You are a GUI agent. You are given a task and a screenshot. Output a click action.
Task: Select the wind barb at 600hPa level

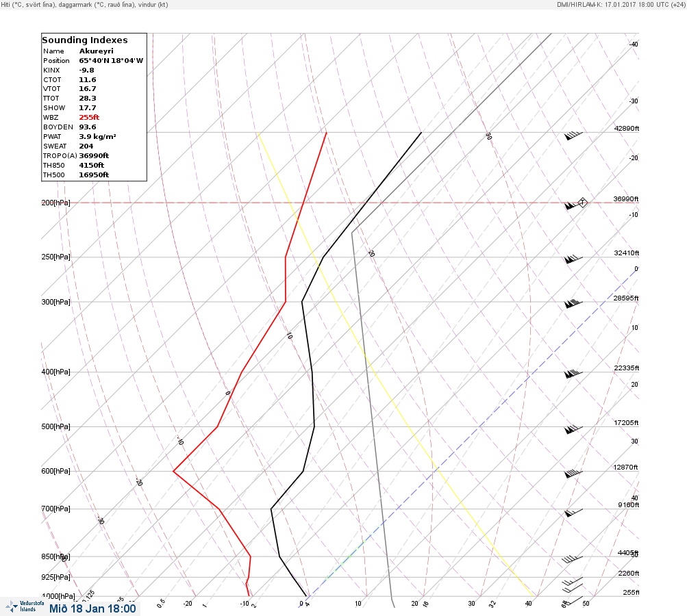(x=573, y=473)
